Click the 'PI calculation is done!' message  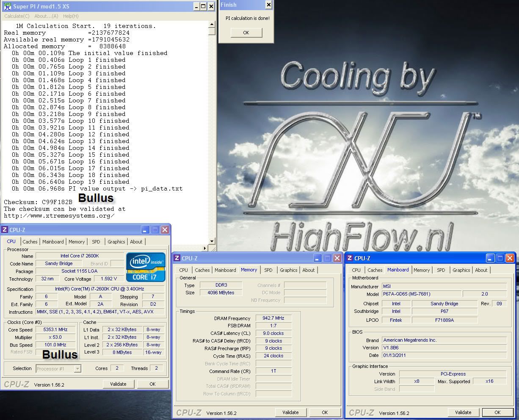tap(247, 18)
